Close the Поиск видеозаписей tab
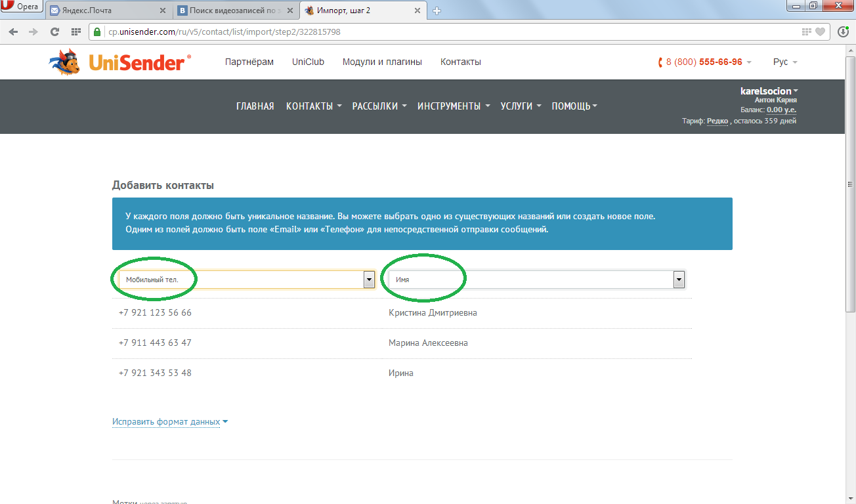 click(290, 10)
